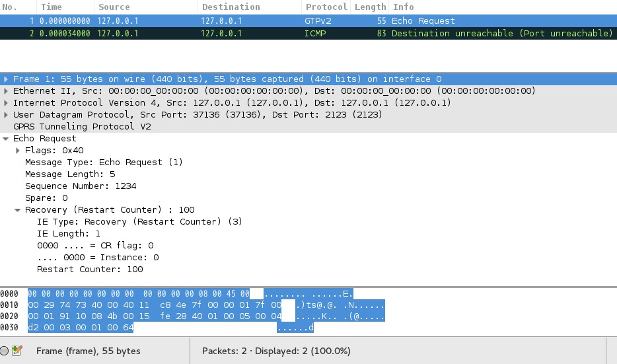
Task: Select the CR flag: 0 row
Action: point(95,246)
